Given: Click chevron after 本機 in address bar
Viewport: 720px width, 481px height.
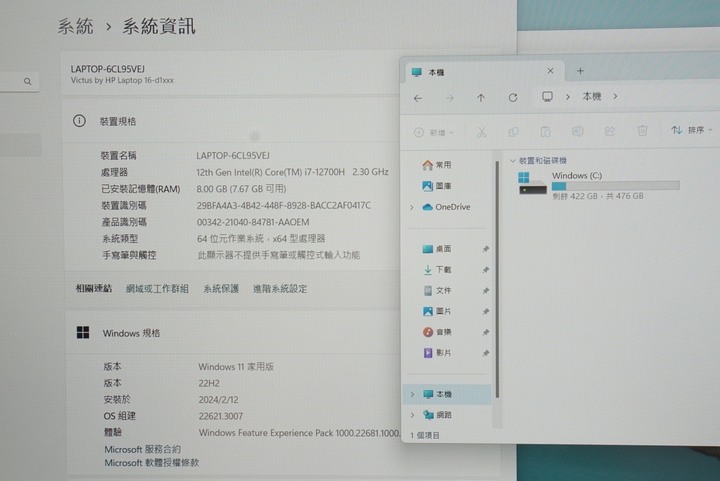Looking at the screenshot, I should 615,96.
